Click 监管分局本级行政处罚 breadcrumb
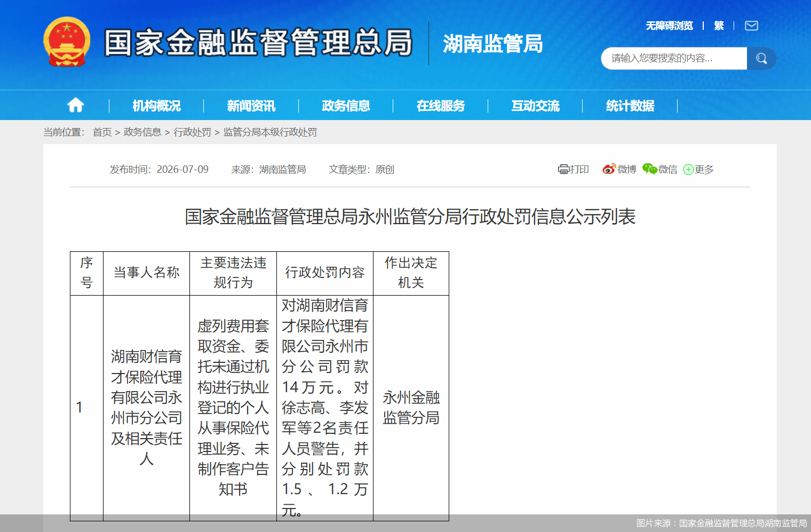This screenshot has height=532, width=811. click(270, 132)
